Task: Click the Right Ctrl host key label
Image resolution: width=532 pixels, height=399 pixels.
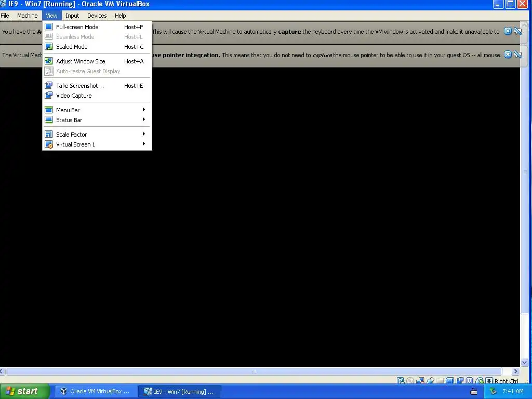Action: tap(506, 381)
